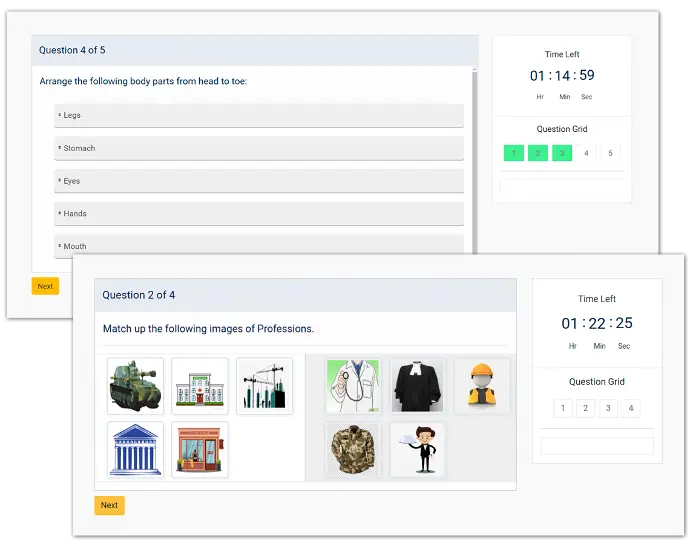The image size is (690, 544).
Task: Open question 5 in back window grid
Action: tap(610, 153)
